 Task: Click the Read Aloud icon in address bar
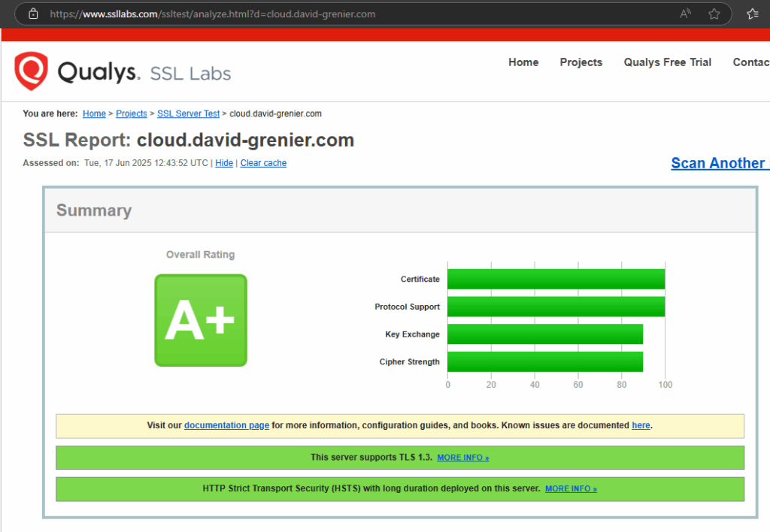(685, 14)
